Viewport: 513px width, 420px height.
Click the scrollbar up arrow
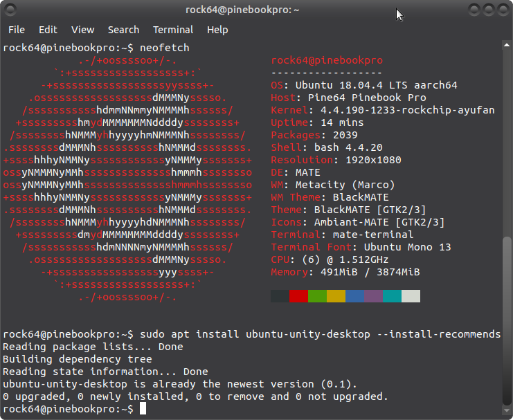tap(507, 46)
